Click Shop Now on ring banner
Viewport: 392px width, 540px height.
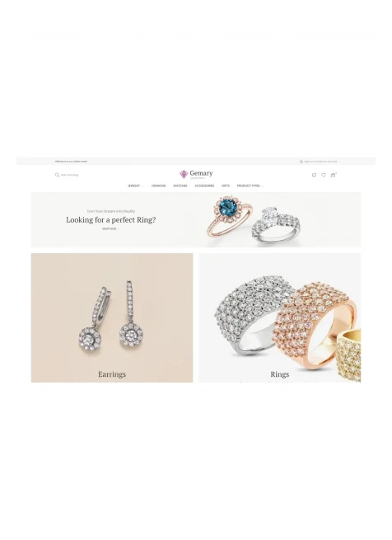(x=110, y=228)
